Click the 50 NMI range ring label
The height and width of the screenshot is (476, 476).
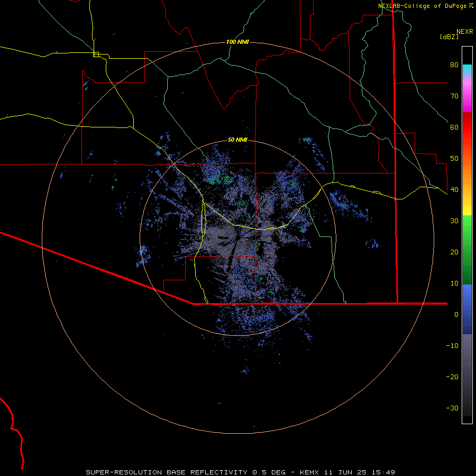[237, 140]
